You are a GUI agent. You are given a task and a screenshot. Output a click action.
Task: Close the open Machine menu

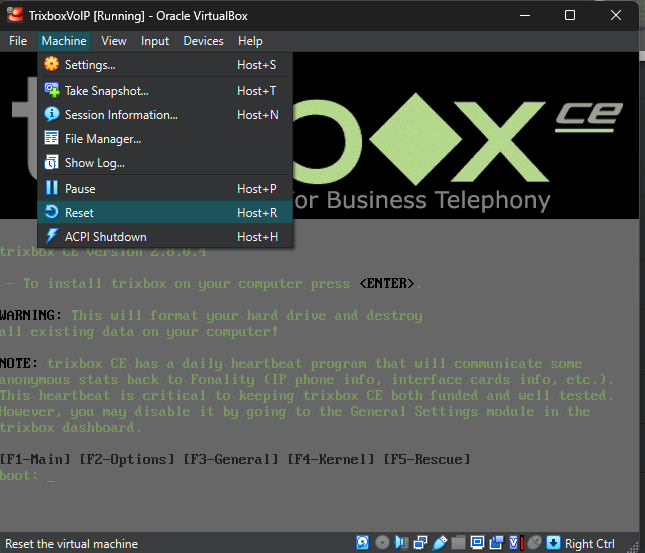(x=64, y=41)
